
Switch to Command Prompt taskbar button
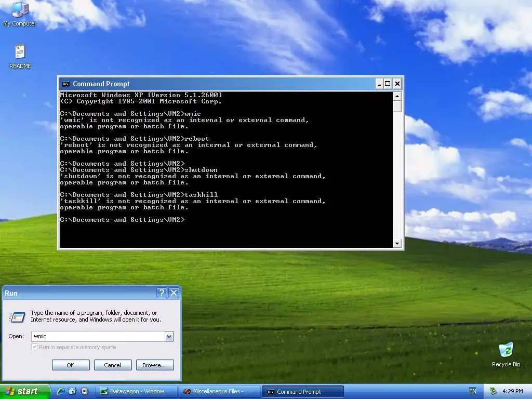[x=303, y=392]
